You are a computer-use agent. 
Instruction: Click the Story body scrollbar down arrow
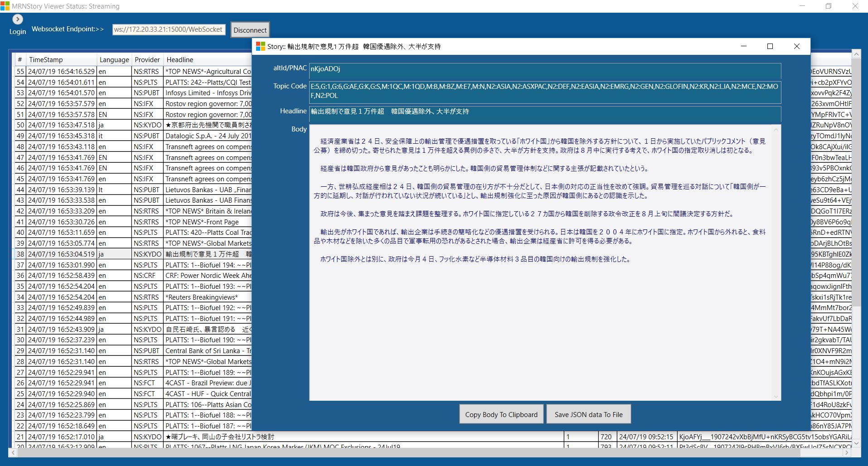tap(776, 396)
